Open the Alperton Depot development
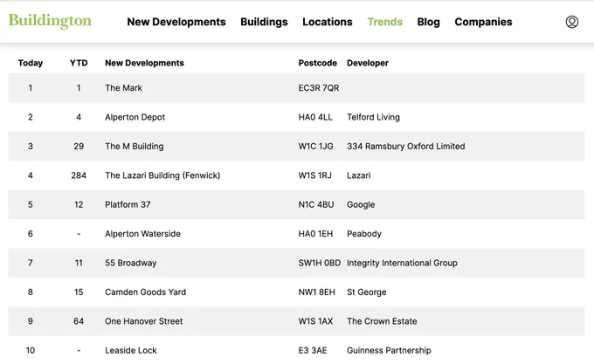Image resolution: width=594 pixels, height=364 pixels. [135, 117]
